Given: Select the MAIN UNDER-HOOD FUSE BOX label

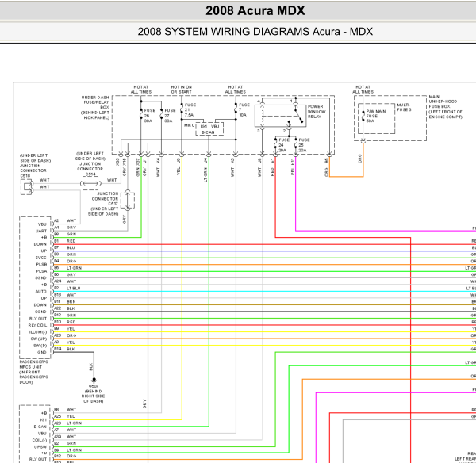Looking at the screenshot, I should (445, 106).
